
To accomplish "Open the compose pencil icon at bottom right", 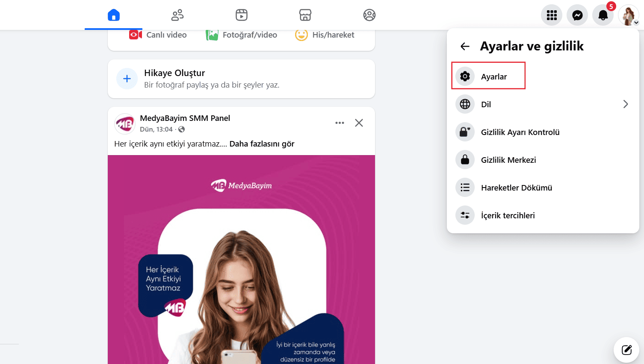I will click(x=626, y=349).
